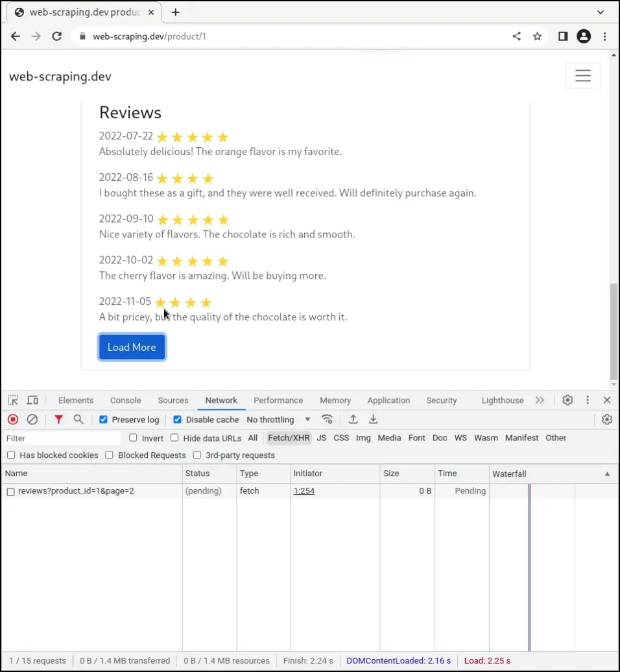
Task: Uncheck the Preserve log checkbox
Action: pos(103,420)
